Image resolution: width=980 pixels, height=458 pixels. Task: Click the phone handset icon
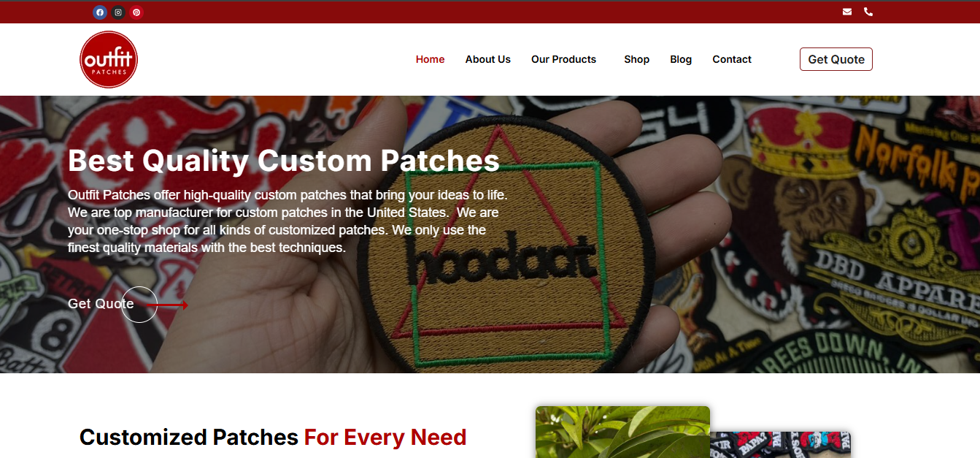point(868,12)
